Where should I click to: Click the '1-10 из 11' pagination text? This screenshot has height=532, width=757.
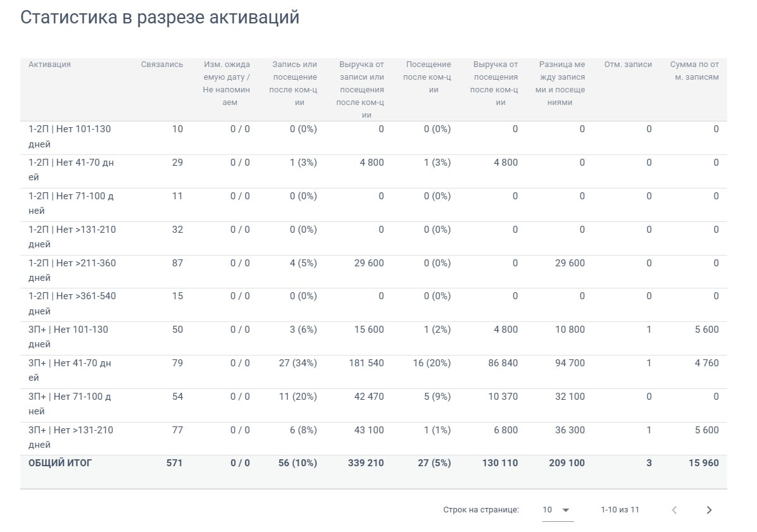click(620, 510)
